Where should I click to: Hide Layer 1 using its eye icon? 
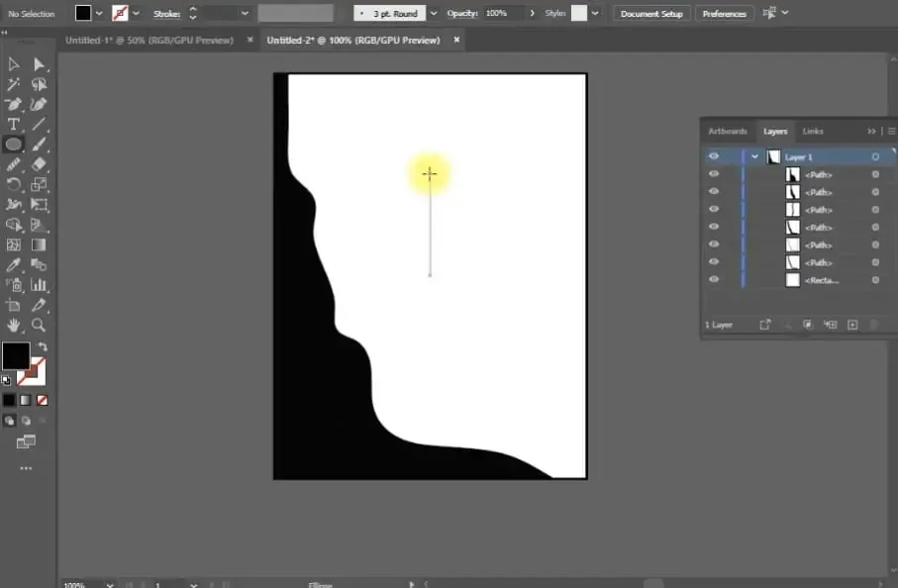714,156
